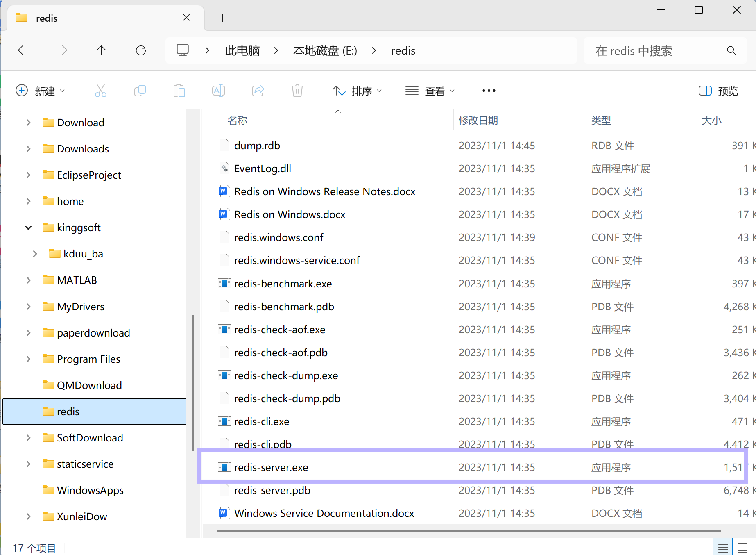Click the EventLog.dll file icon

pos(224,168)
